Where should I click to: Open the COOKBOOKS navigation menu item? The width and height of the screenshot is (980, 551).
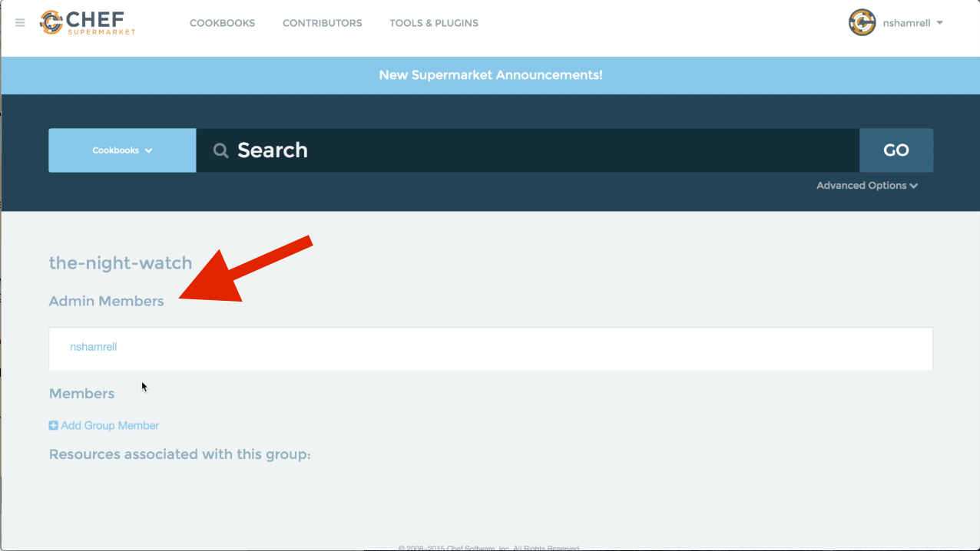click(222, 23)
